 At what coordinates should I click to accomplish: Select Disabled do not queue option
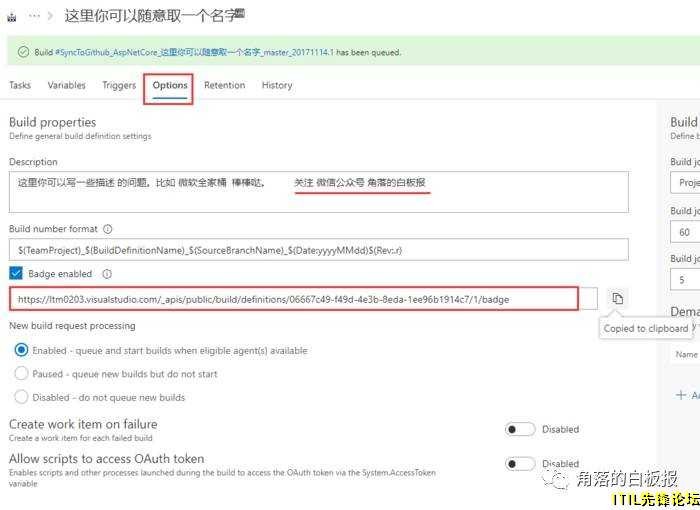21,397
